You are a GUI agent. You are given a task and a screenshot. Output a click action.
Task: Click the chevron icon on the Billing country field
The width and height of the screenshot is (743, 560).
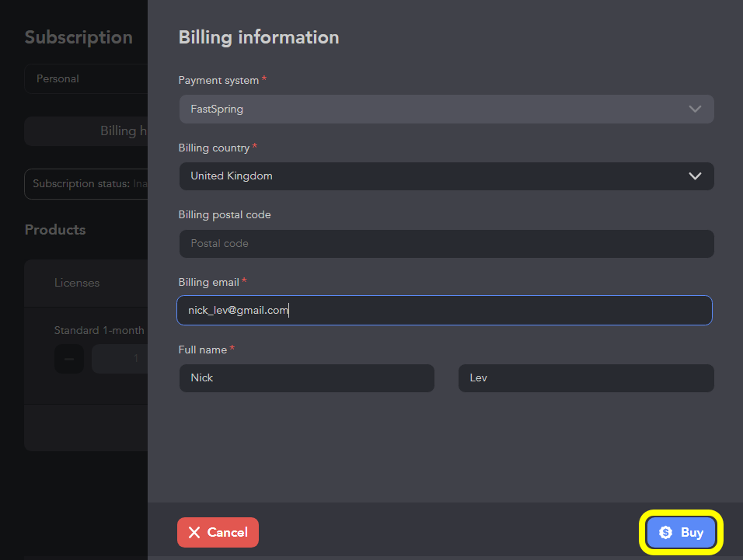coord(695,176)
